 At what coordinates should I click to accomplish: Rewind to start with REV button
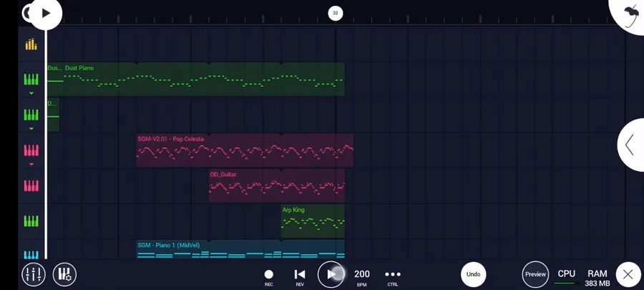(300, 277)
